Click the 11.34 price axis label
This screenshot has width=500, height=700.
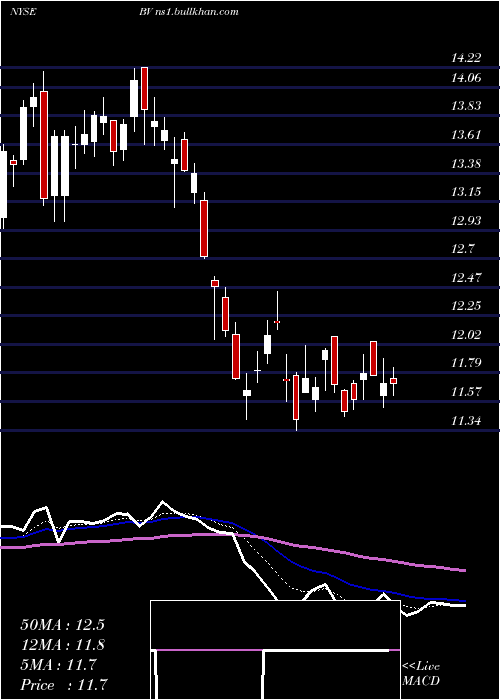(466, 421)
